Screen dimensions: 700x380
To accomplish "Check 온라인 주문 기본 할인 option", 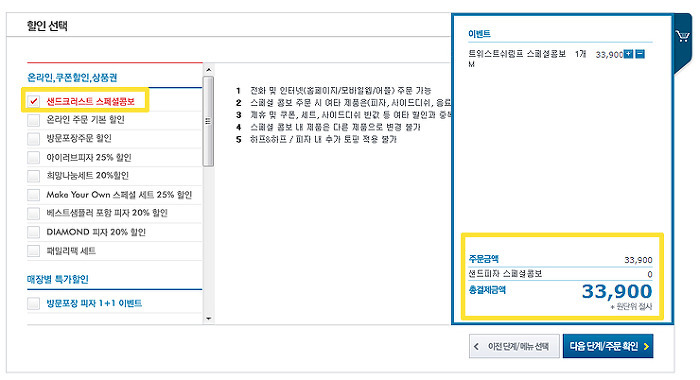I will coord(33,120).
